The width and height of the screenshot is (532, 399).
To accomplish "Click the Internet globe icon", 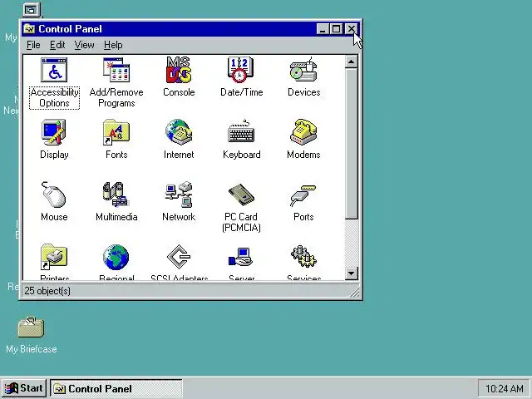I will [179, 132].
